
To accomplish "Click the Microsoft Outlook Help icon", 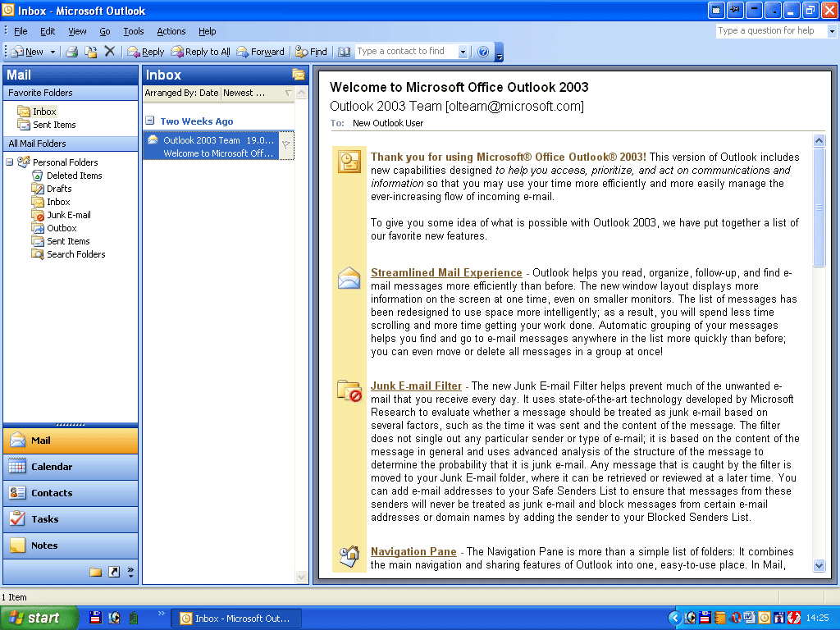I will (x=483, y=52).
